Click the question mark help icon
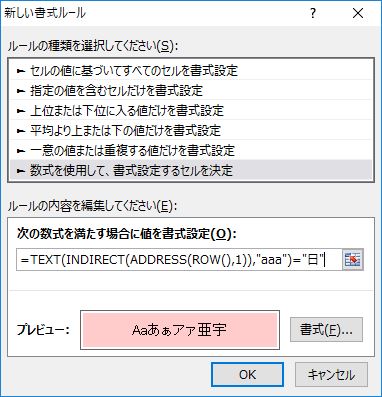The width and height of the screenshot is (382, 397). tap(313, 13)
